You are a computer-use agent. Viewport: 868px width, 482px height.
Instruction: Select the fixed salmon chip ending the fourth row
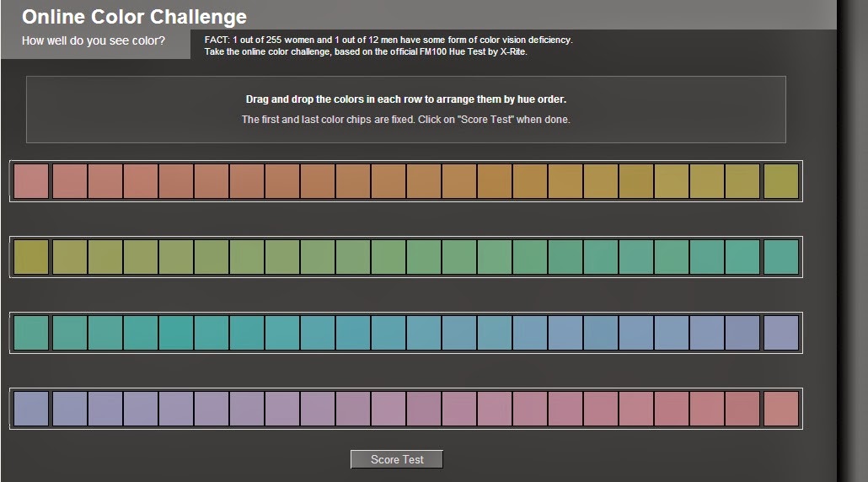(x=781, y=409)
